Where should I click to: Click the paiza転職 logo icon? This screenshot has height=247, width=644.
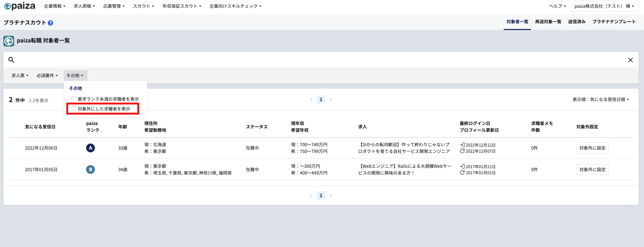point(9,41)
